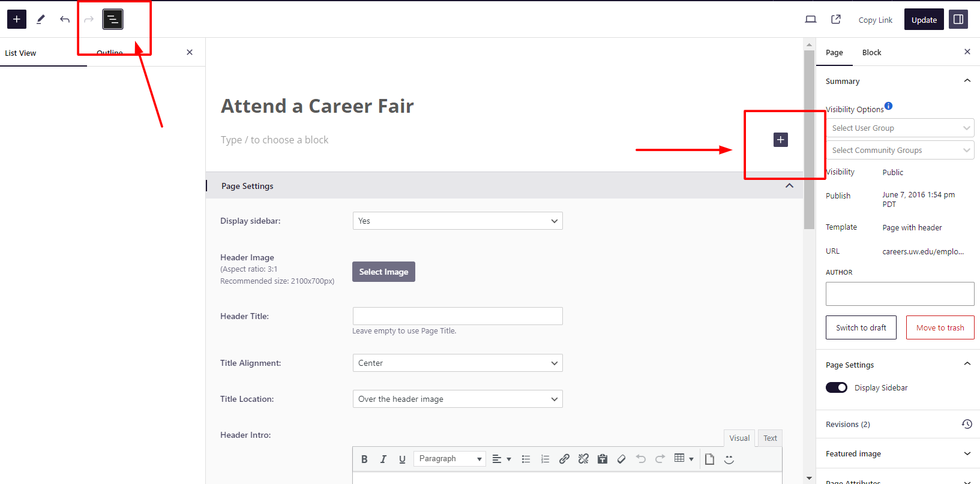
Task: Switch to the Block tab
Action: point(871,52)
